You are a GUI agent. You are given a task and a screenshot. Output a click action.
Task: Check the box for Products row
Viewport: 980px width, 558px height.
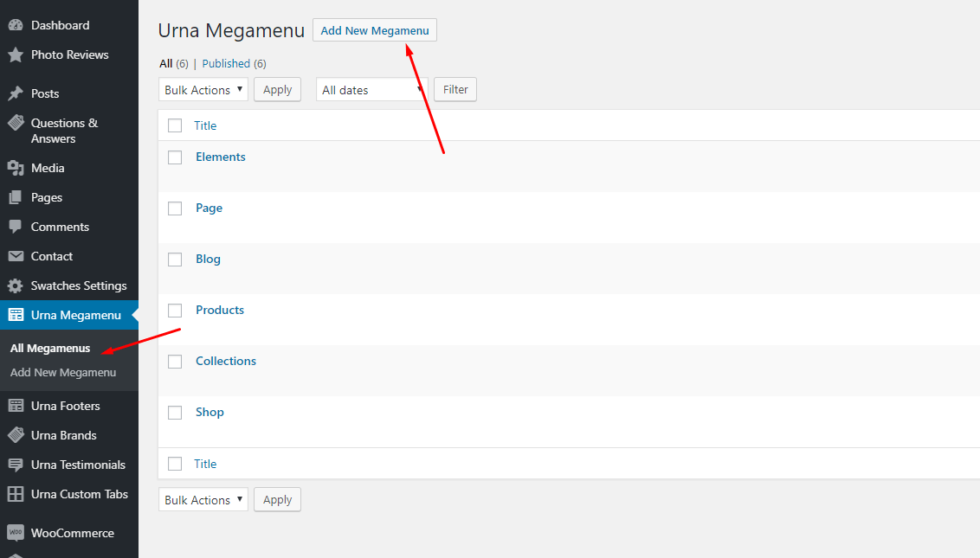point(175,311)
